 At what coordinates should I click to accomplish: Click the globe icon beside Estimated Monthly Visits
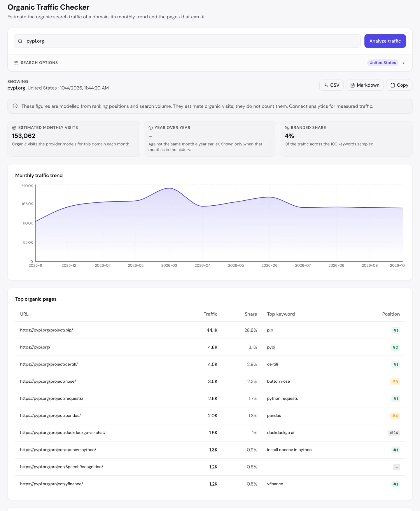[14, 128]
